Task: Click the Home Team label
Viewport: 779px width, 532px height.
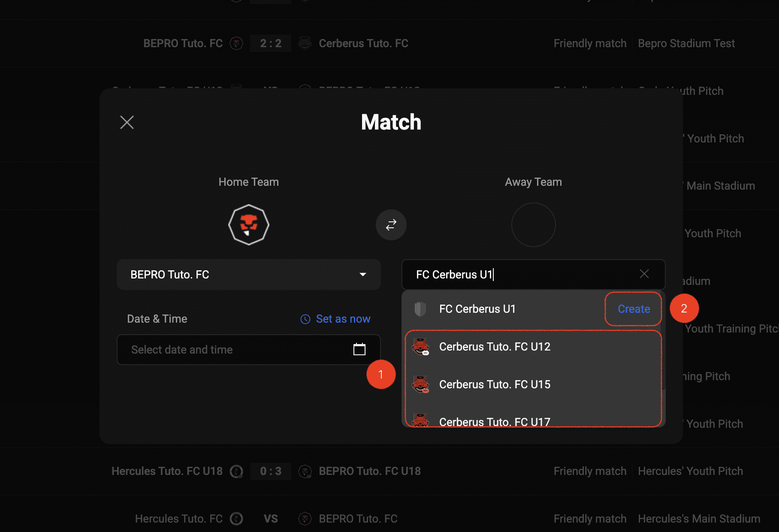Action: point(249,182)
